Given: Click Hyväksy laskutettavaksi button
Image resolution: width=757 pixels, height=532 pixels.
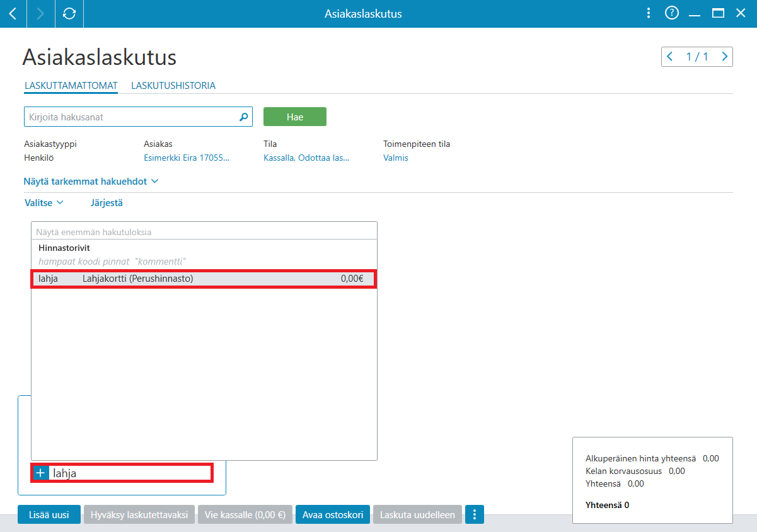Looking at the screenshot, I should click(x=139, y=514).
